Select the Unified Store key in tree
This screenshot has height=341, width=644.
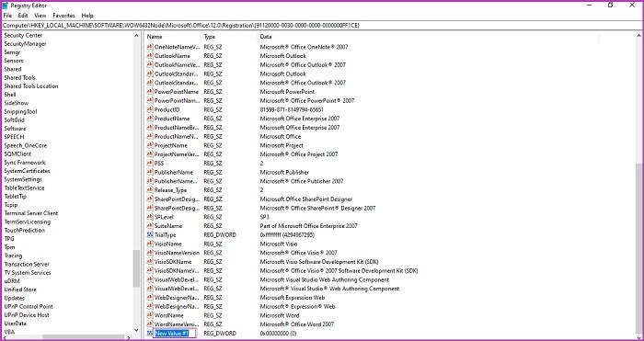point(20,290)
